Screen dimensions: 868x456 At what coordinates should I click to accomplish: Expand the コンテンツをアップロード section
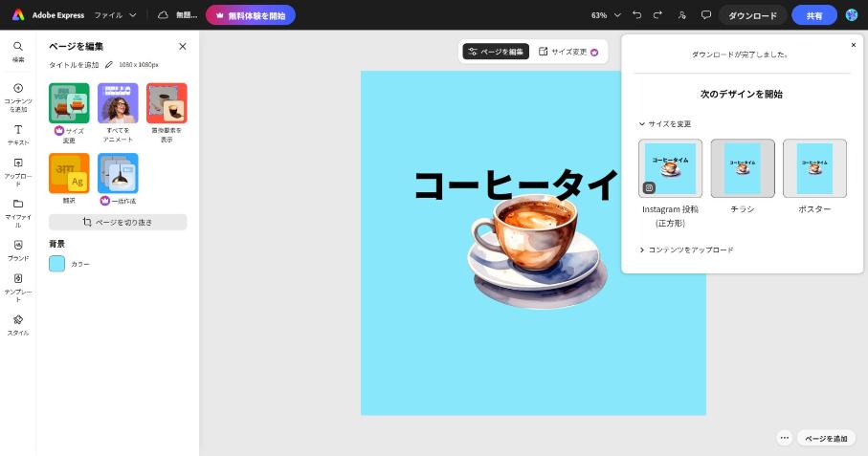pyautogui.click(x=686, y=250)
